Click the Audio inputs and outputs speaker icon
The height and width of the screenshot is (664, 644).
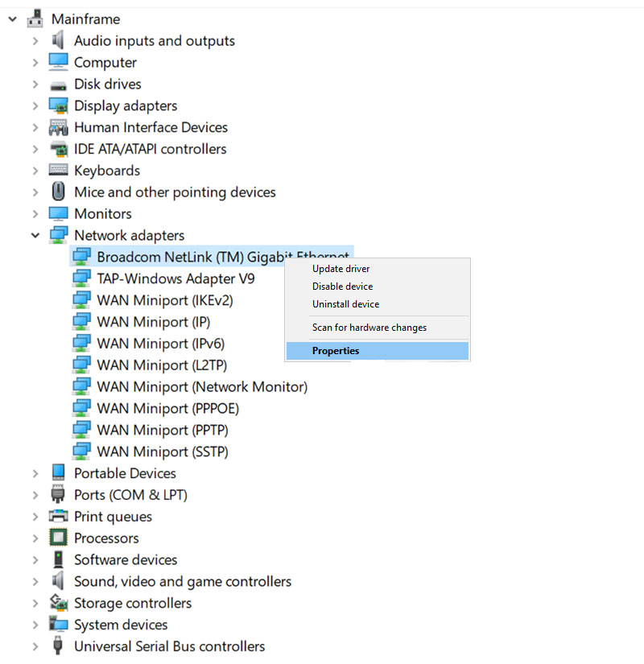pyautogui.click(x=58, y=41)
